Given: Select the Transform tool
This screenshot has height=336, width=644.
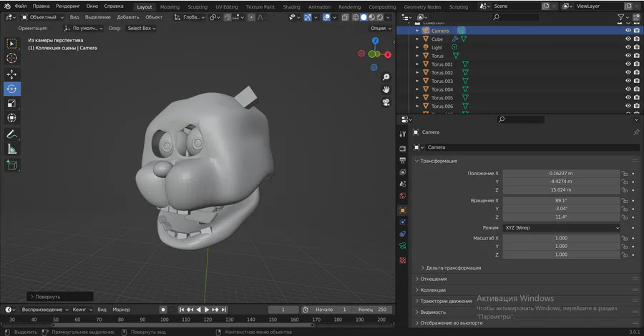Looking at the screenshot, I should [12, 118].
